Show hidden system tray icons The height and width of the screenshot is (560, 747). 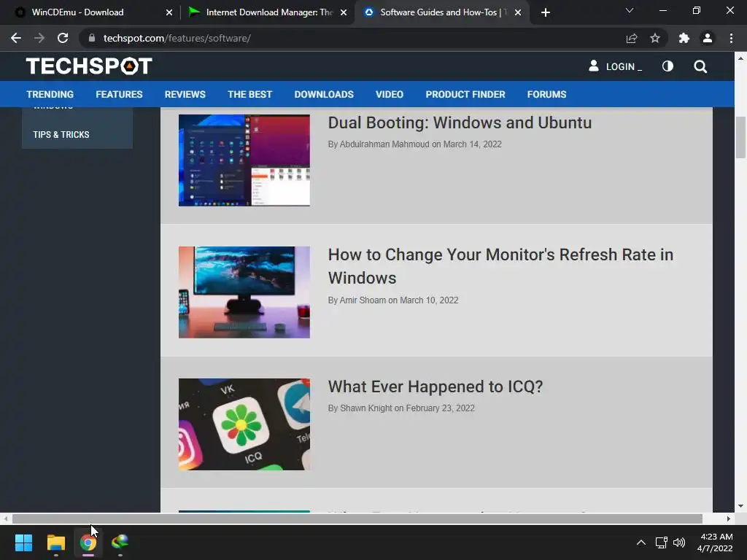(641, 542)
